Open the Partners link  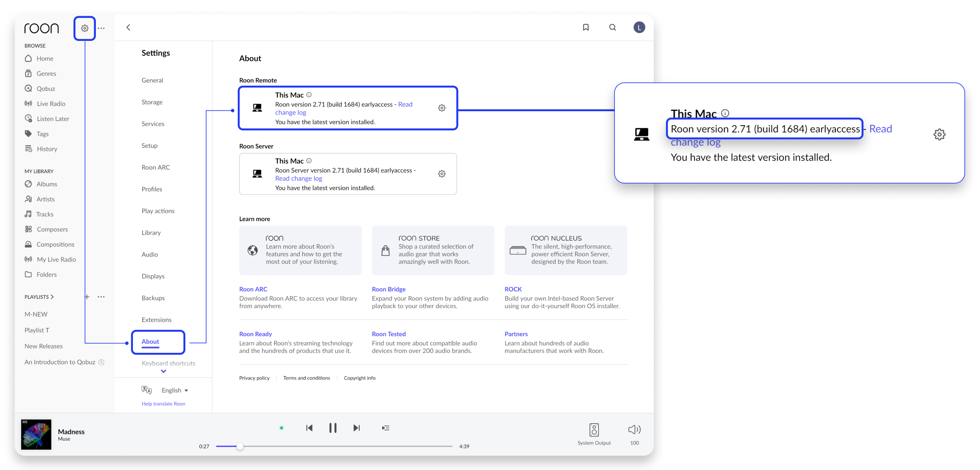(x=516, y=334)
